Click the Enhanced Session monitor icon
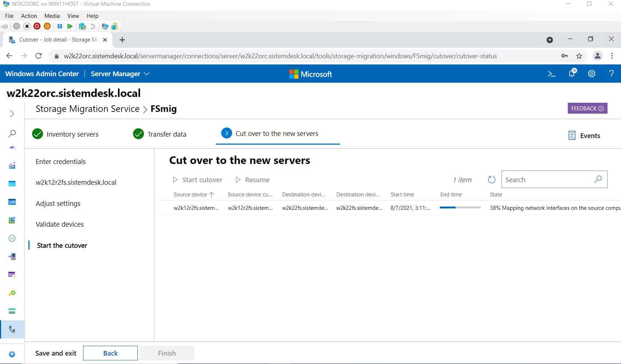The width and height of the screenshot is (621, 364). (x=105, y=26)
